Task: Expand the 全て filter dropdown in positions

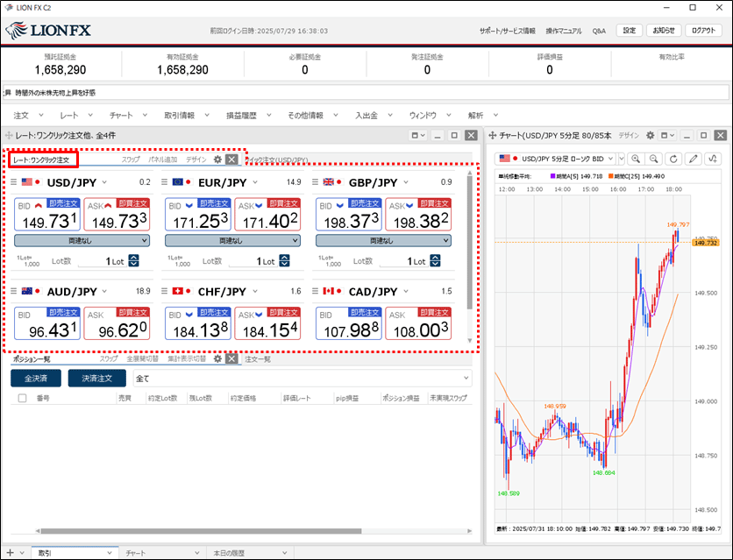Action: coord(301,379)
